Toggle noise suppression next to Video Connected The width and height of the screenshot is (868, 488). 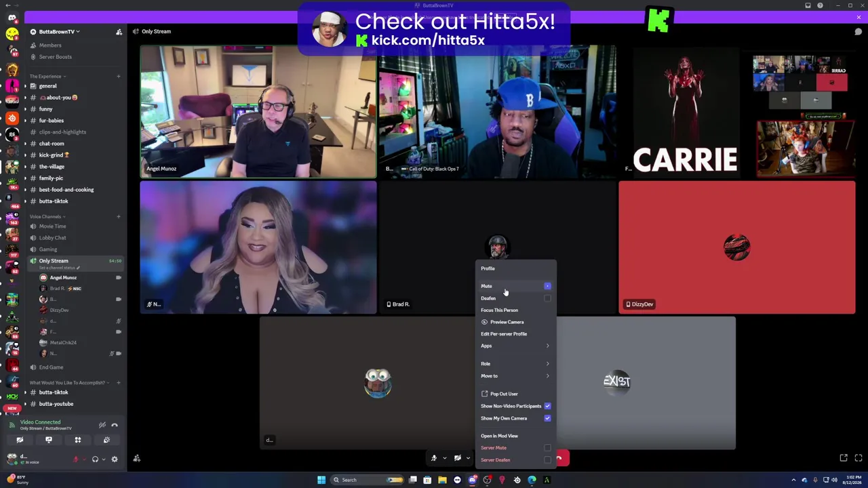coord(102,425)
